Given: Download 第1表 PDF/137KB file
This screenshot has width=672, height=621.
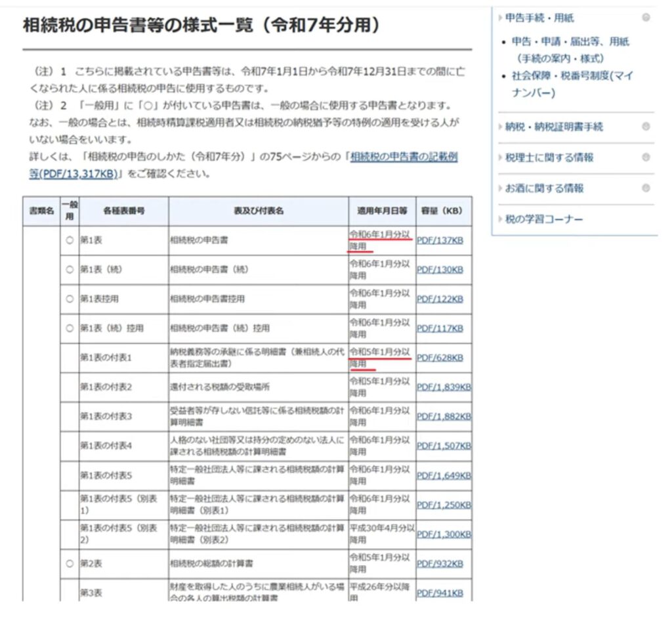Looking at the screenshot, I should 440,241.
